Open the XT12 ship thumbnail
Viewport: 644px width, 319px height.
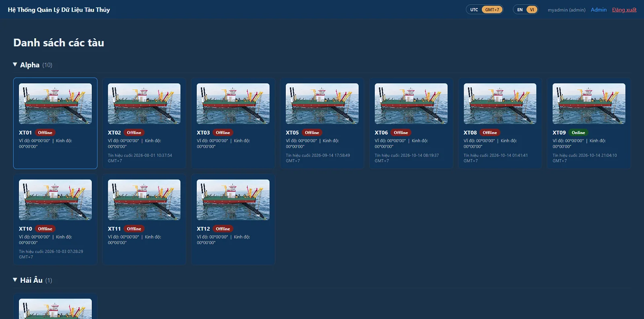233,200
